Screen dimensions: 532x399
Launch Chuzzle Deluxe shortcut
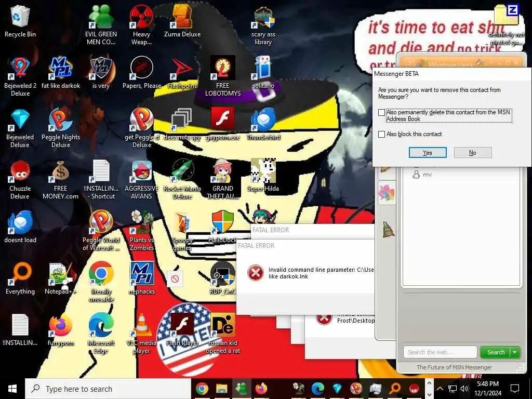20,180
